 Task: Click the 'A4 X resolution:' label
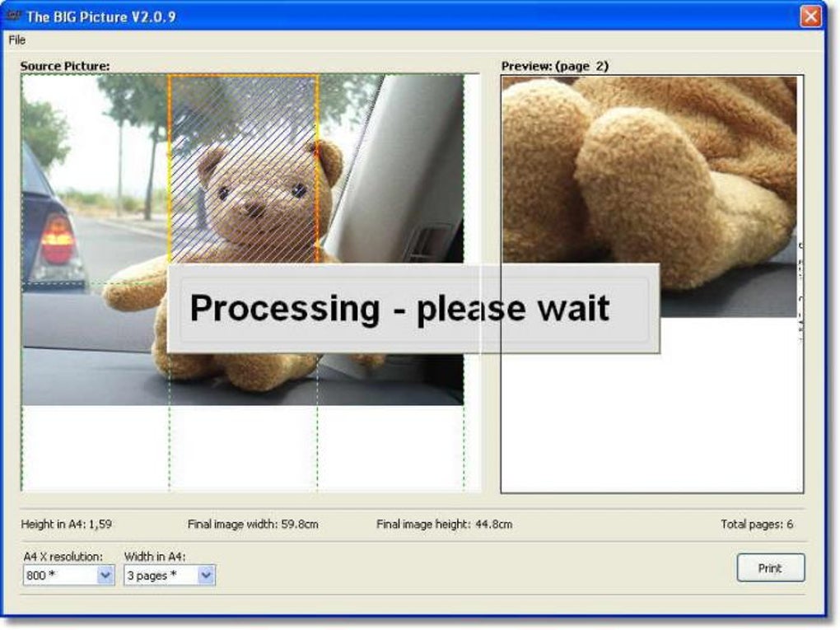(x=63, y=558)
